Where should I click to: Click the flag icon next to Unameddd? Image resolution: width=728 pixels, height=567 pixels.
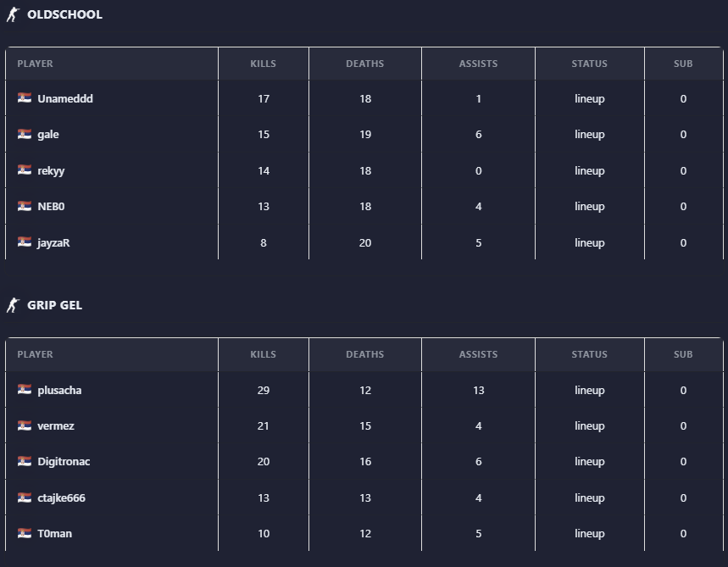pyautogui.click(x=25, y=98)
